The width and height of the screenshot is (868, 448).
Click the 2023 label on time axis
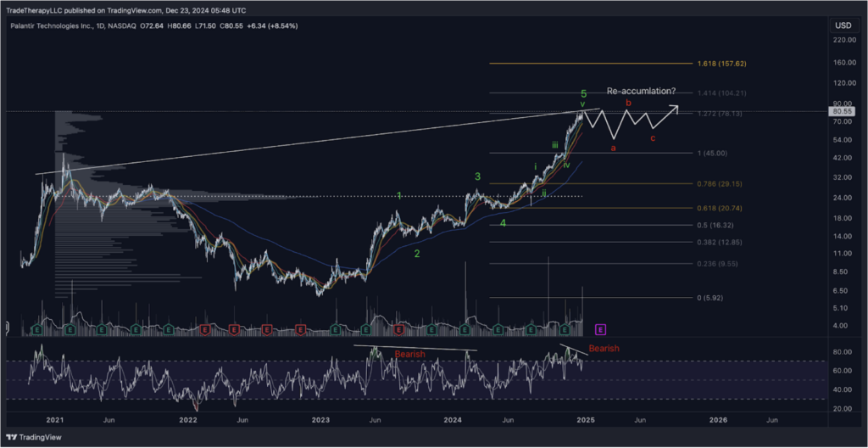click(320, 419)
